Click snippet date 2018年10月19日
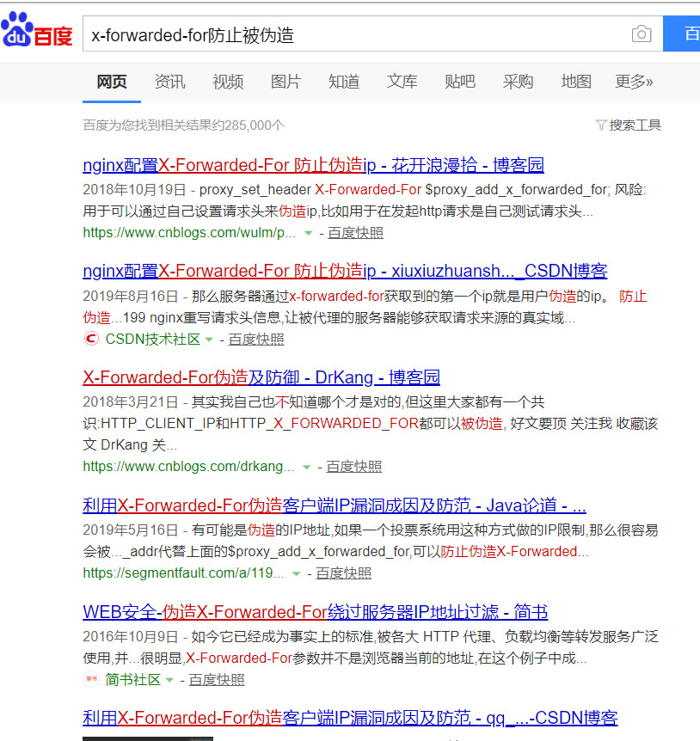Screen dimensions: 700x741 click(134, 189)
